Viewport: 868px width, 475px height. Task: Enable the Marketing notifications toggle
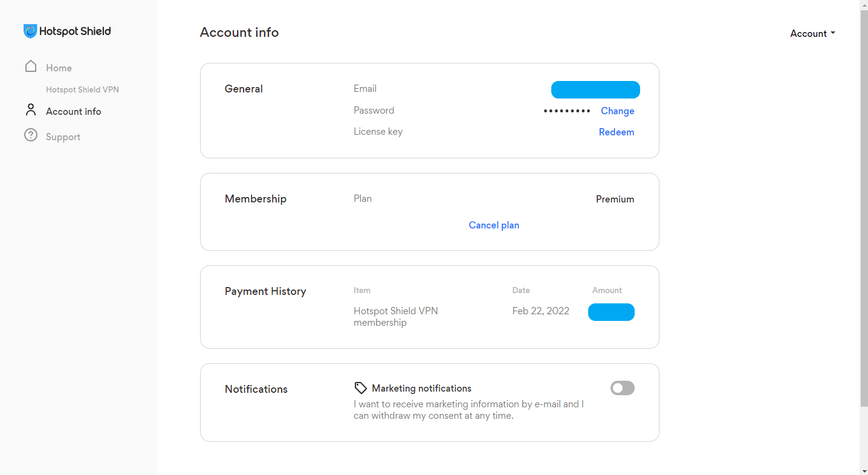623,388
